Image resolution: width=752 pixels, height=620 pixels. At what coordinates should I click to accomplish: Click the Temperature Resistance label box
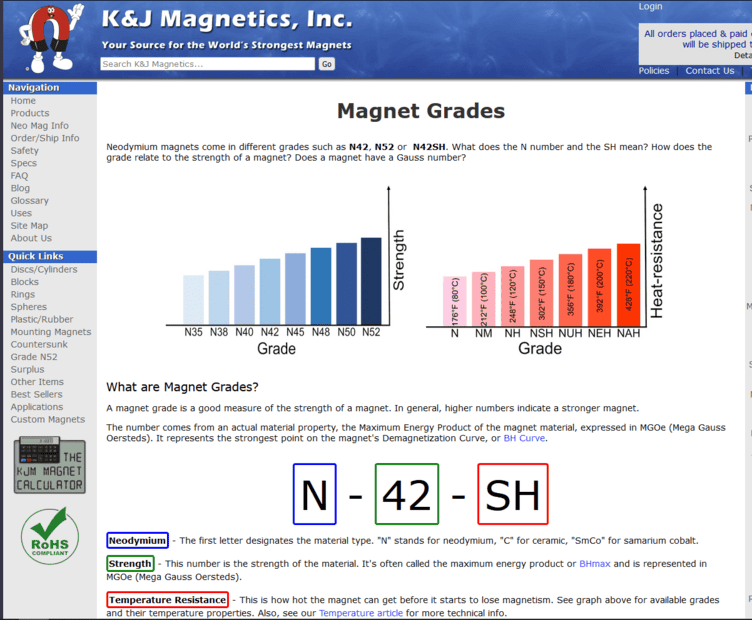[167, 600]
